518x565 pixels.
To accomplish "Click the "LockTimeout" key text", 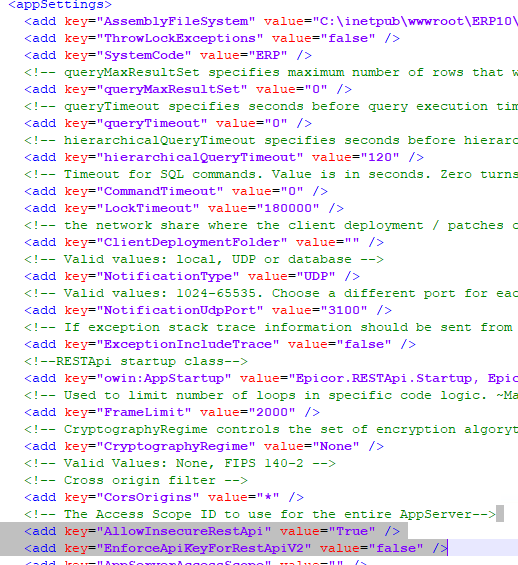I will [x=148, y=208].
